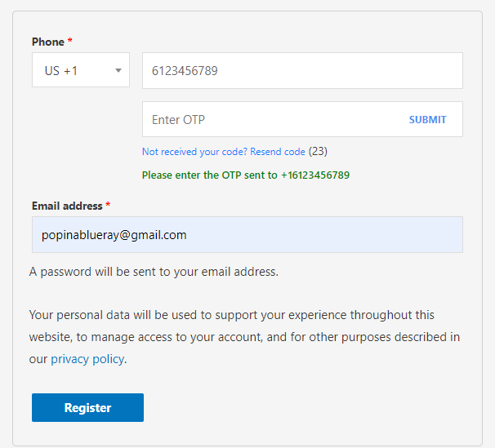Click the personal data usage paragraph

point(243,337)
